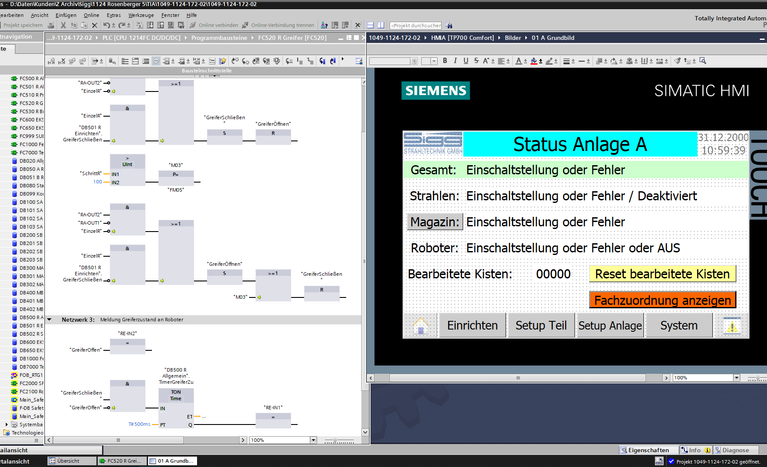Click the Undo arrow icon

tap(107, 25)
